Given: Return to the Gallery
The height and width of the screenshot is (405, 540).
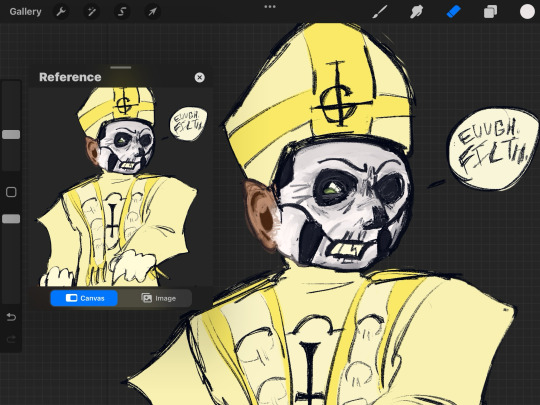Looking at the screenshot, I should (x=25, y=12).
